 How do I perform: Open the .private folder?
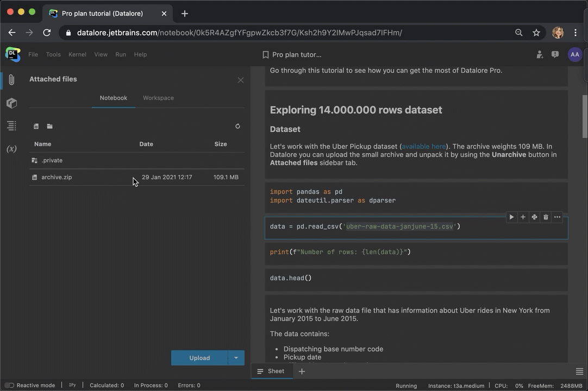pos(137,160)
